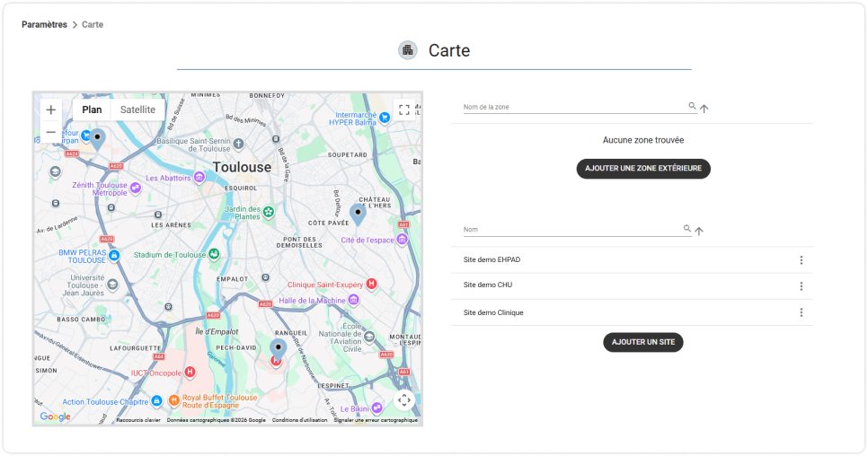The image size is (868, 456).
Task: Click Les Abattoirs museum icon
Action: tap(199, 178)
